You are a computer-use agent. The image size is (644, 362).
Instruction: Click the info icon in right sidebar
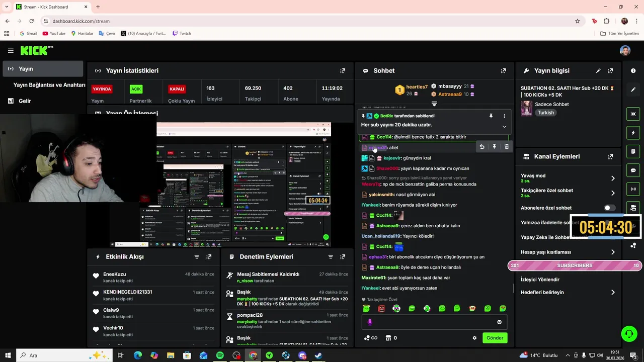[633, 71]
